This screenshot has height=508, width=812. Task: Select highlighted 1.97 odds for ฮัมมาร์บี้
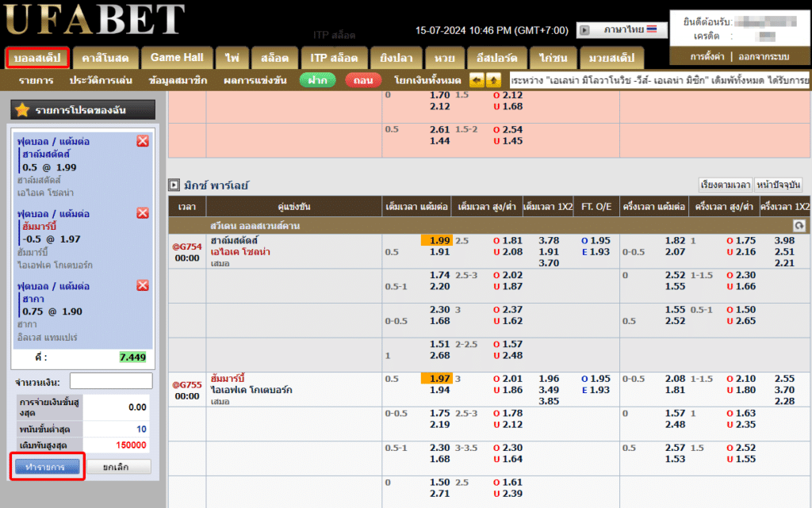click(x=437, y=379)
